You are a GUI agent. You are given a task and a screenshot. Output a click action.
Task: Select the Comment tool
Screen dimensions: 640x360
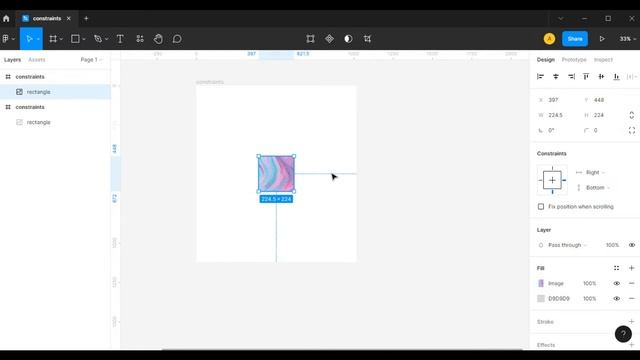coord(177,39)
